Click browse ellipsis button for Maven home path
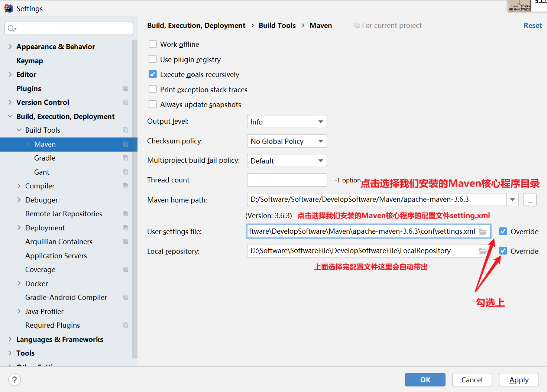 pyautogui.click(x=530, y=200)
